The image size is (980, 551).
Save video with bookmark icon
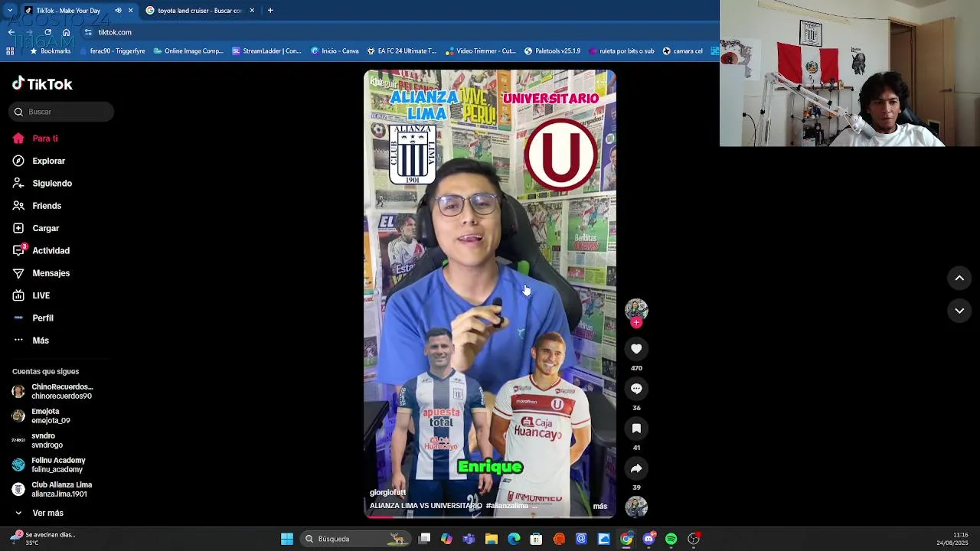pos(636,429)
